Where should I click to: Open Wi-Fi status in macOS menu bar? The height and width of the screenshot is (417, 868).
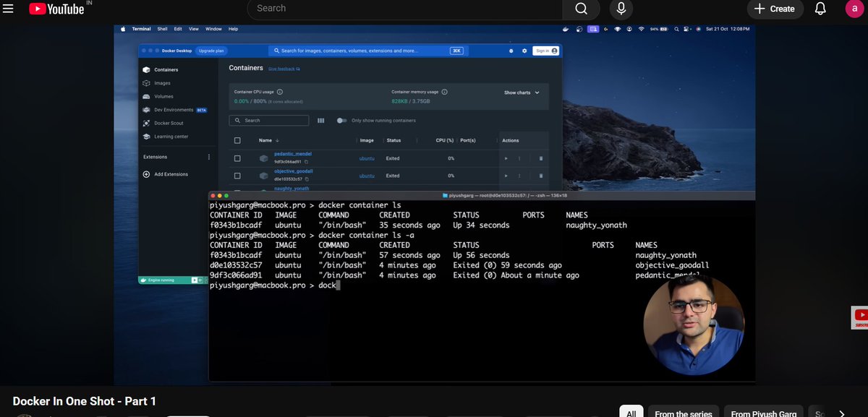click(642, 29)
